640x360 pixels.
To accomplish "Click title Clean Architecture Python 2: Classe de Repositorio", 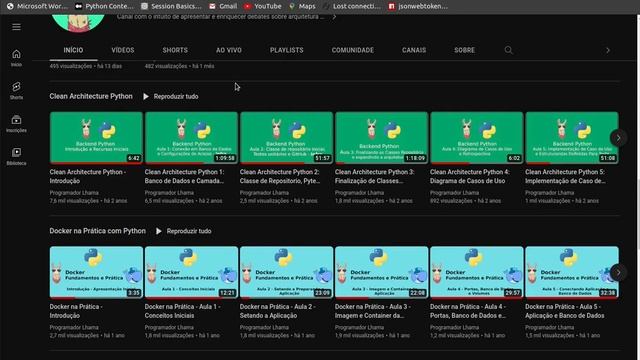I will pyautogui.click(x=280, y=176).
